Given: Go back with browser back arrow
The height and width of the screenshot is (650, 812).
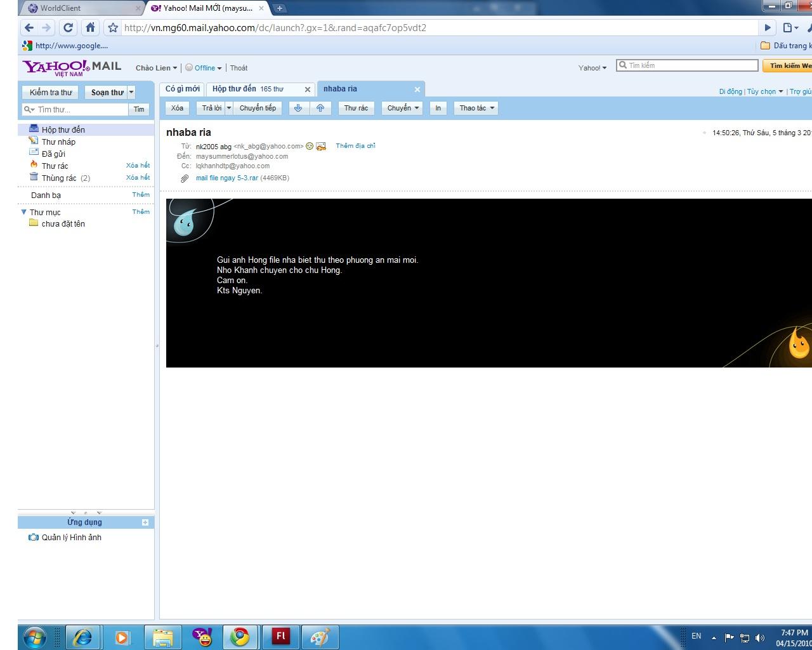Looking at the screenshot, I should 29,28.
